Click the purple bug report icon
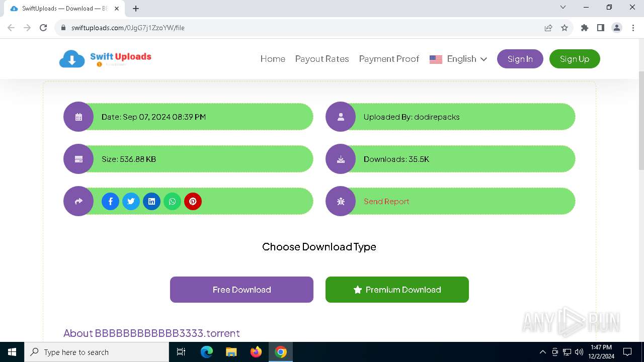 coord(341,201)
